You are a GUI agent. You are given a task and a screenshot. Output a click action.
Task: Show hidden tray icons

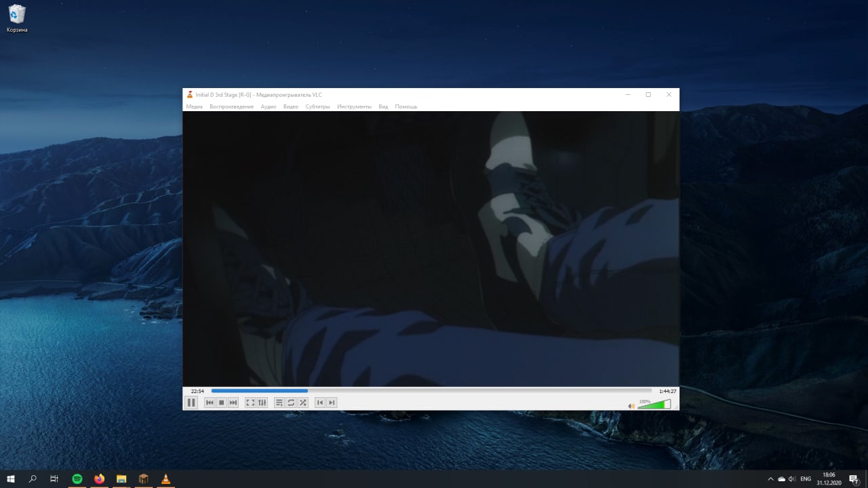pos(770,479)
